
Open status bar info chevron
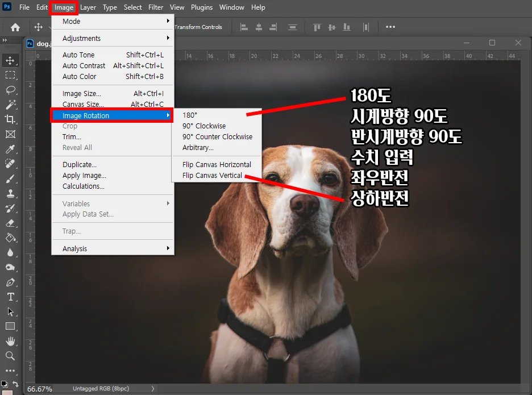[x=153, y=389]
